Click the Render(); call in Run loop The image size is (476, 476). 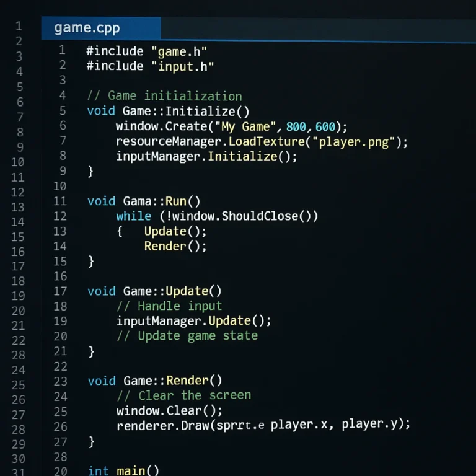point(175,246)
